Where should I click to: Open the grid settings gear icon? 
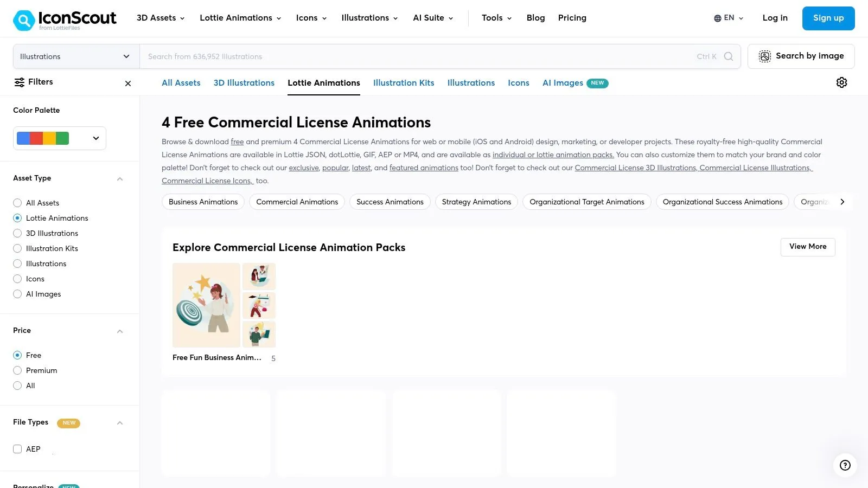click(841, 82)
